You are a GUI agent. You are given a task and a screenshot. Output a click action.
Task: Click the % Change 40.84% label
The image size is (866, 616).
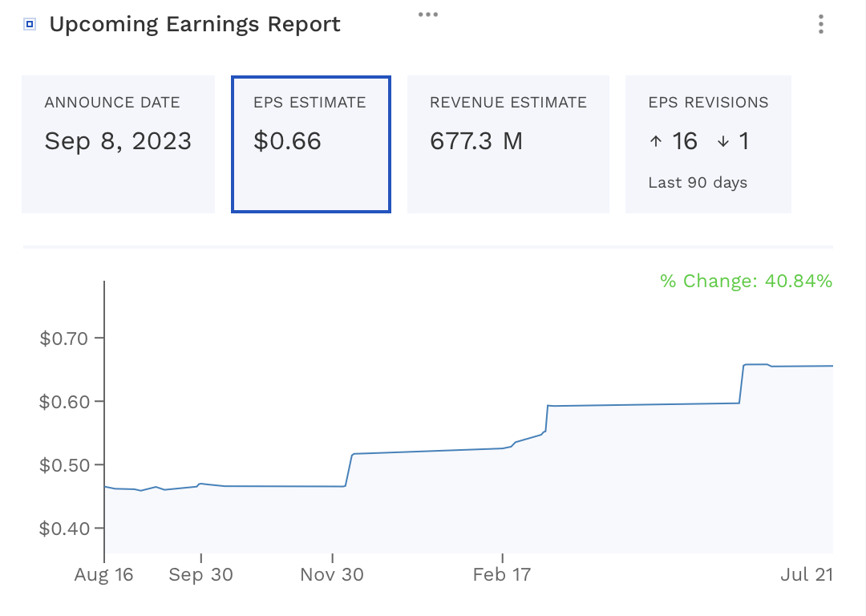pos(746,281)
